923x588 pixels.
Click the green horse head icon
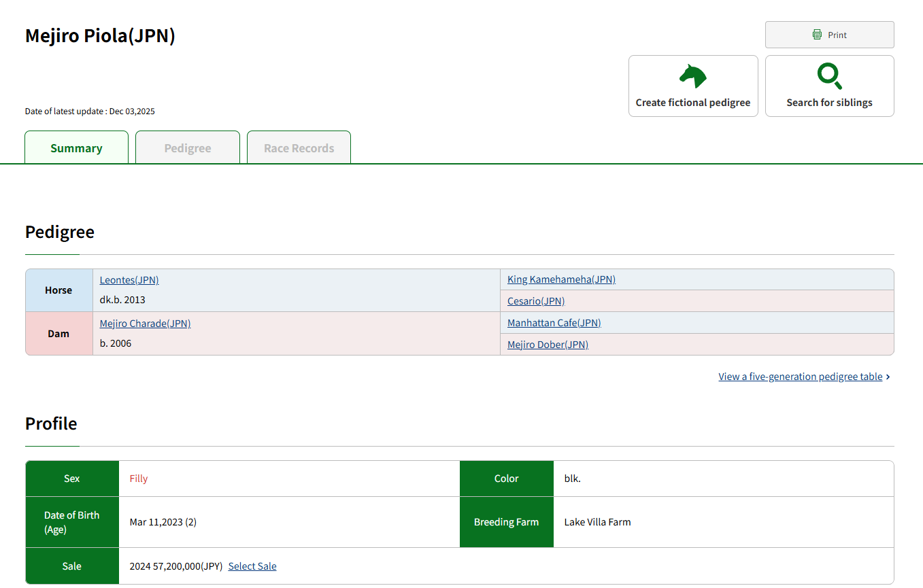[693, 76]
